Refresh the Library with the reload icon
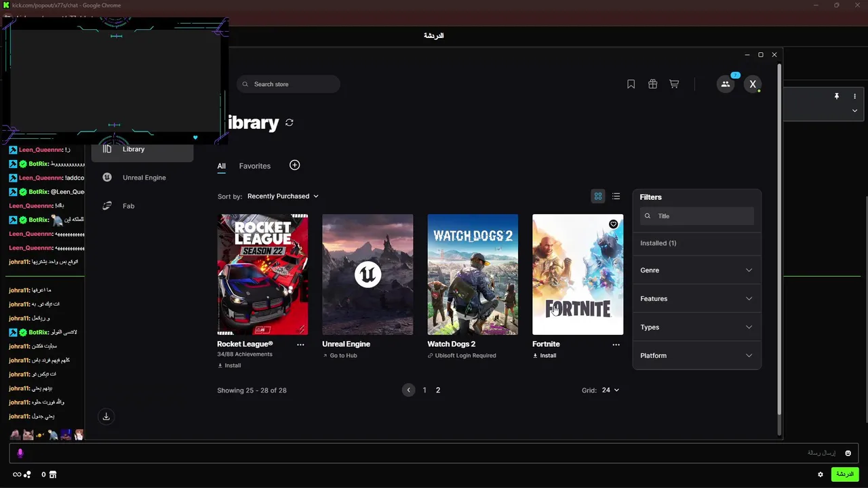 pyautogui.click(x=290, y=123)
